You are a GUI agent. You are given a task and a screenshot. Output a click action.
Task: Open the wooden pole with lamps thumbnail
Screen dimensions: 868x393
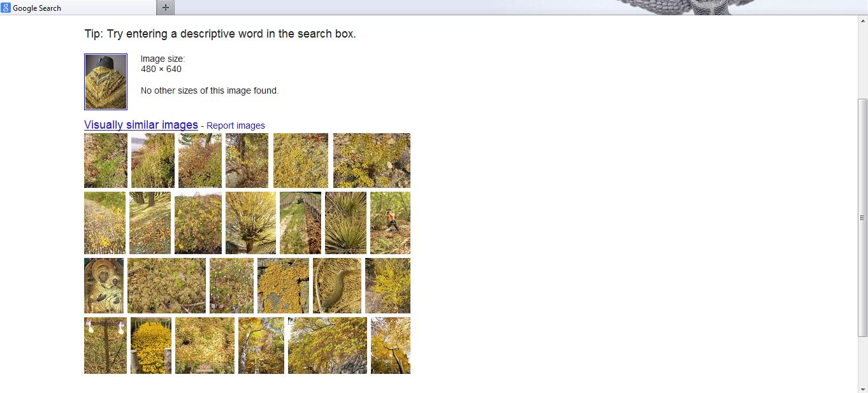105,345
